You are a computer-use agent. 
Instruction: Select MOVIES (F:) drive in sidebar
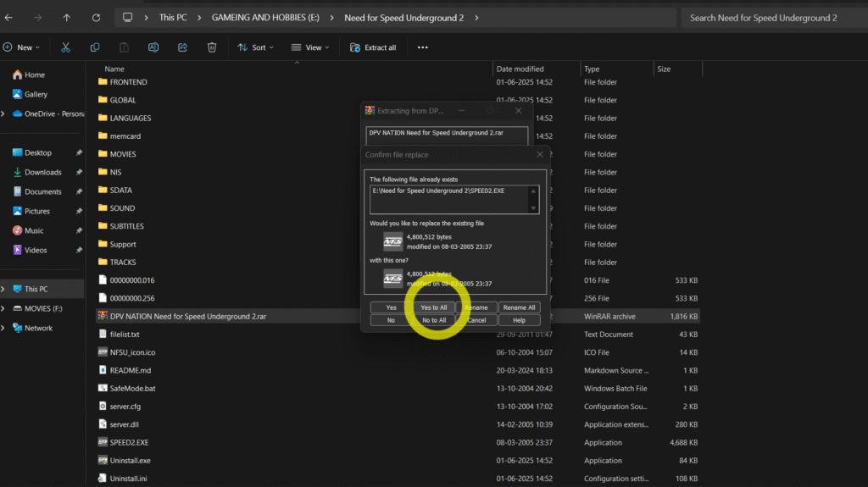pyautogui.click(x=37, y=308)
